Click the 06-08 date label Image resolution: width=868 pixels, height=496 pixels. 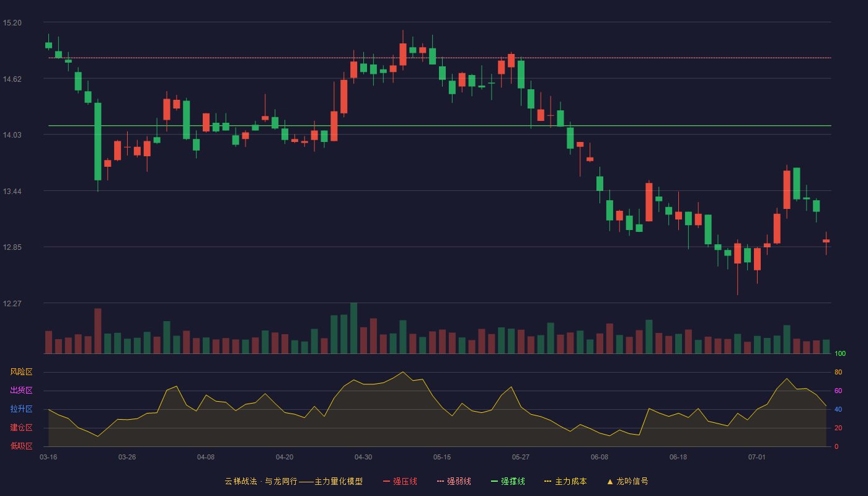click(x=600, y=457)
